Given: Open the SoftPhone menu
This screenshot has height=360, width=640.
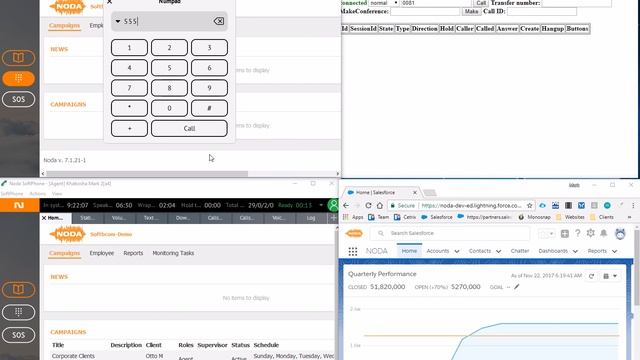Looking at the screenshot, I should 12,193.
